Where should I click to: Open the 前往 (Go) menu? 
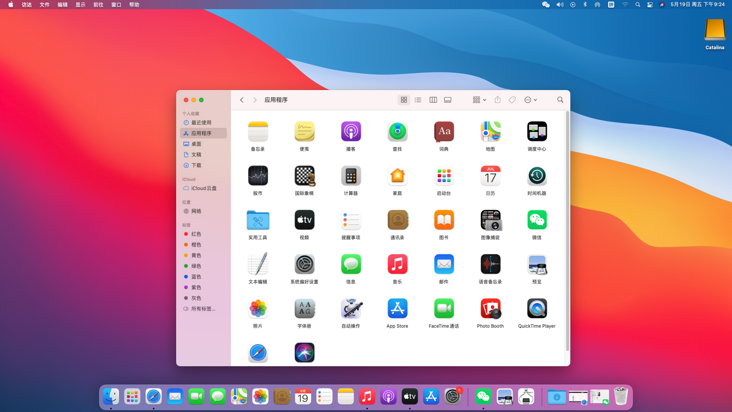[98, 5]
